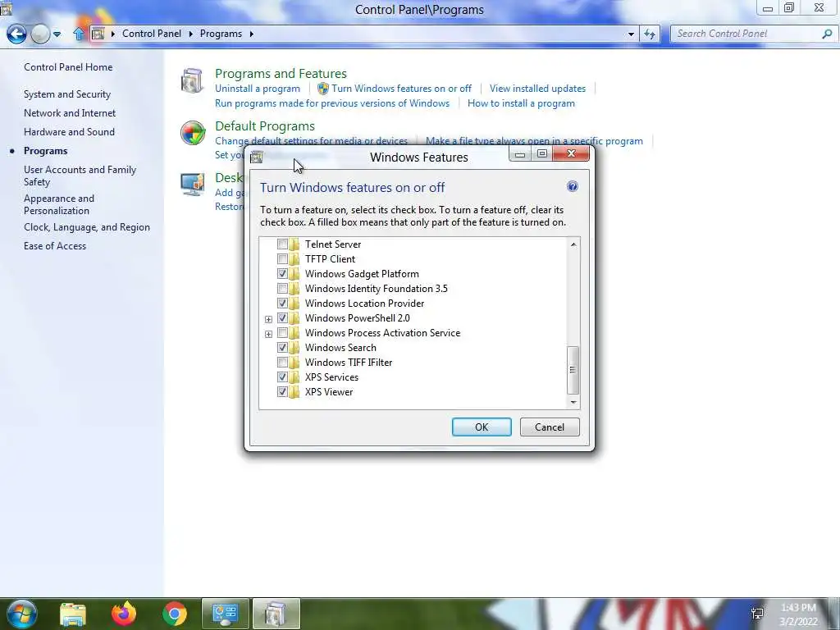Viewport: 840px width, 630px height.
Task: Click the Default Programs icon
Action: point(192,133)
